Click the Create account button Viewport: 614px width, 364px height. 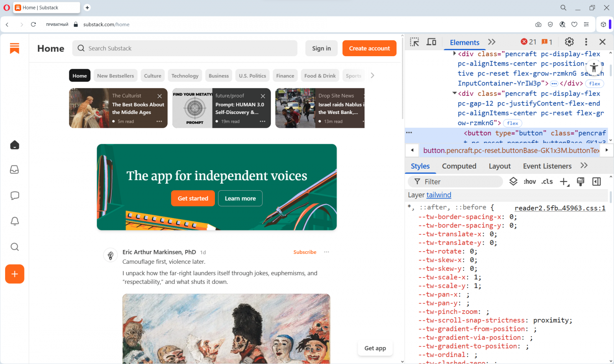(369, 48)
